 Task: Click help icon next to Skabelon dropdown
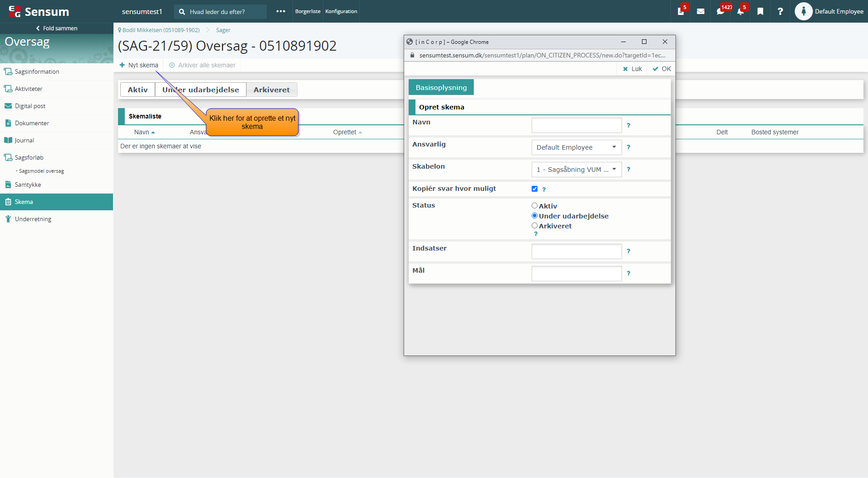(628, 169)
